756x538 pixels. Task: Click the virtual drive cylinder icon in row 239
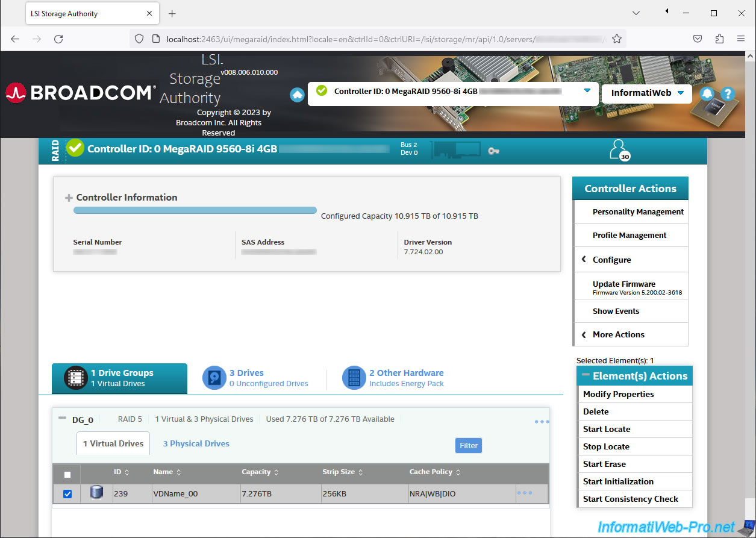click(x=96, y=493)
